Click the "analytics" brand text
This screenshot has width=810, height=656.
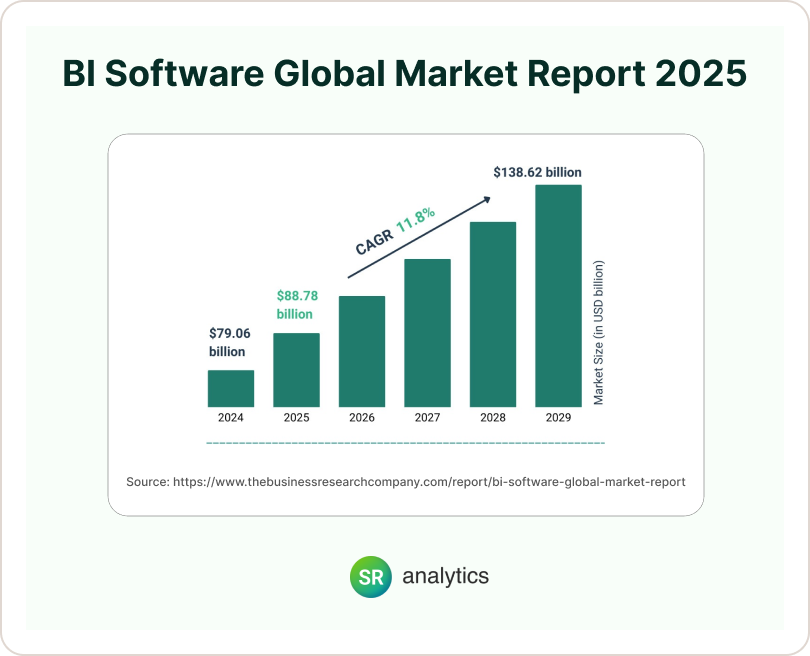[x=445, y=577]
